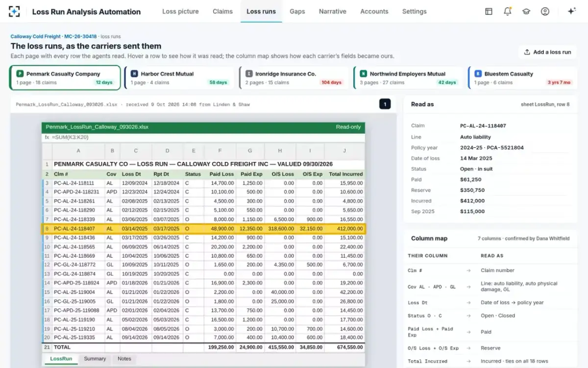Click the Harbor Crest badge icon
The height and width of the screenshot is (368, 588).
pos(134,74)
